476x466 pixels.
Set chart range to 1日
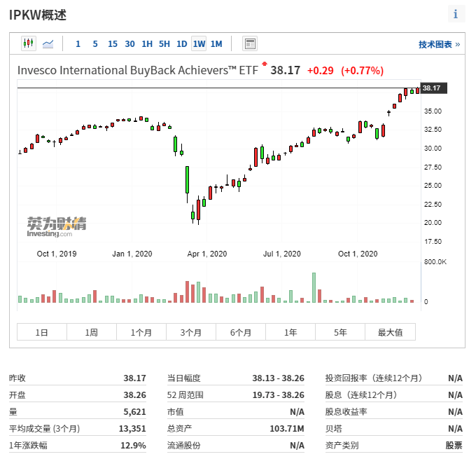coord(42,332)
